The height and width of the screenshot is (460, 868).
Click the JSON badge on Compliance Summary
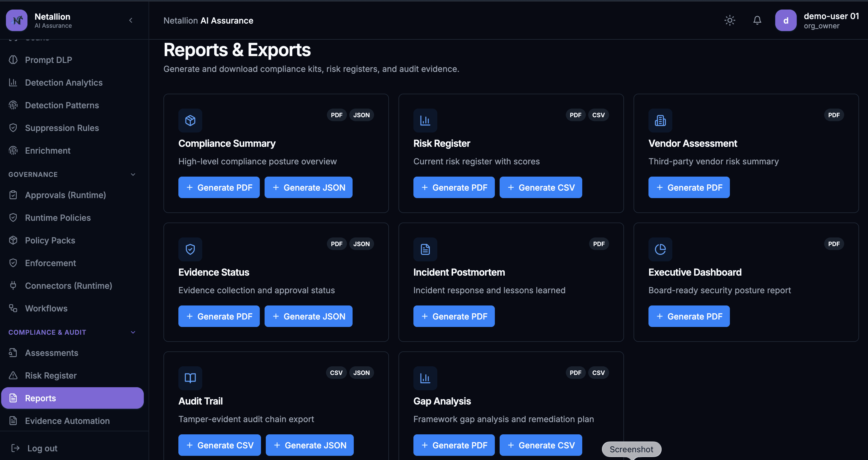(x=361, y=115)
